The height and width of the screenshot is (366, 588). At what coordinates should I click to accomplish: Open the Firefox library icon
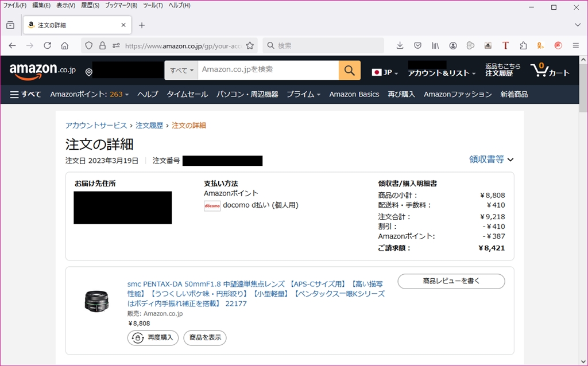(x=435, y=46)
